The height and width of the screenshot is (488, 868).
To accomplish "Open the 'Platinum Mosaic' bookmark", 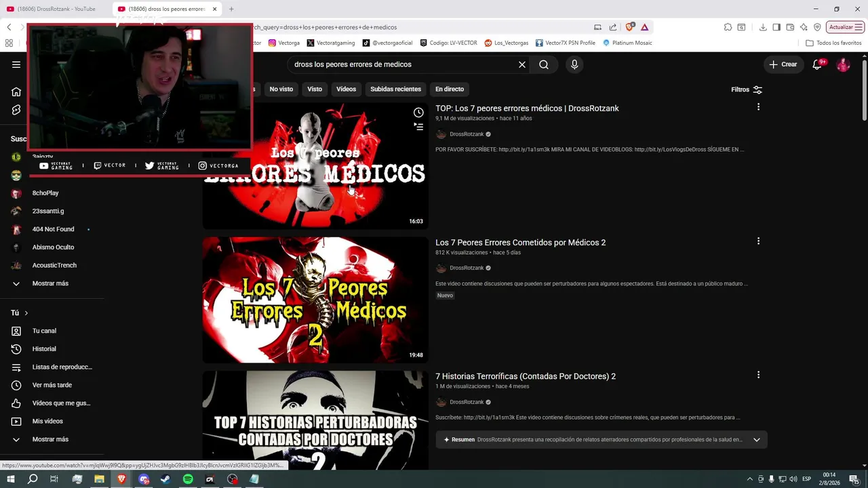I will click(x=627, y=43).
